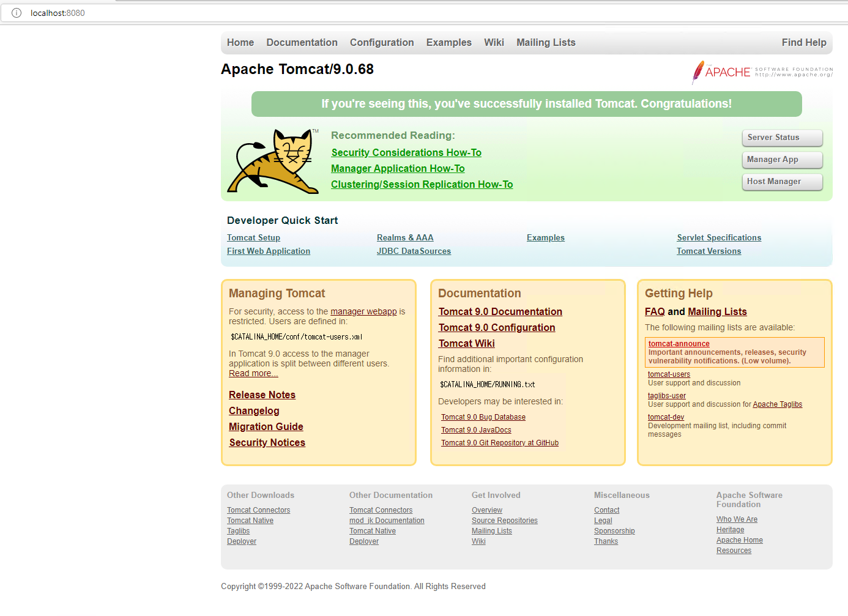This screenshot has width=848, height=616.
Task: Open the Contact link
Action: pyautogui.click(x=606, y=510)
